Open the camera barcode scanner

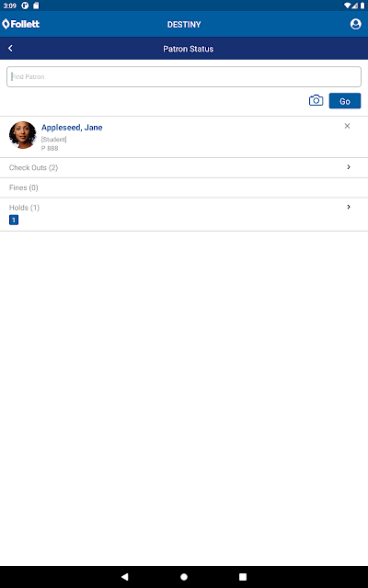pos(316,100)
